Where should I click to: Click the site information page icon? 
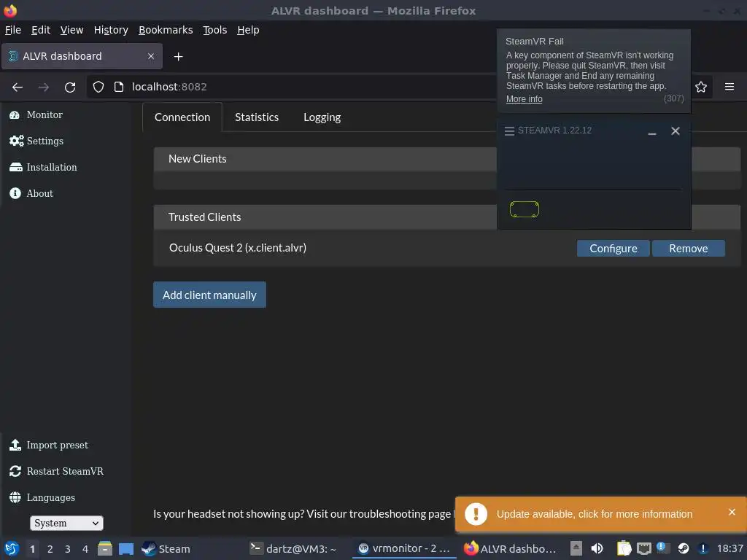(x=119, y=87)
